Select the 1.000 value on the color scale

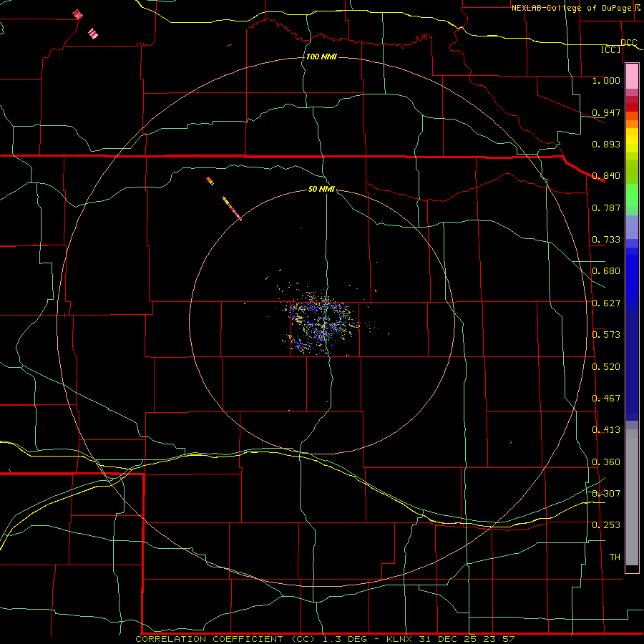pyautogui.click(x=606, y=80)
